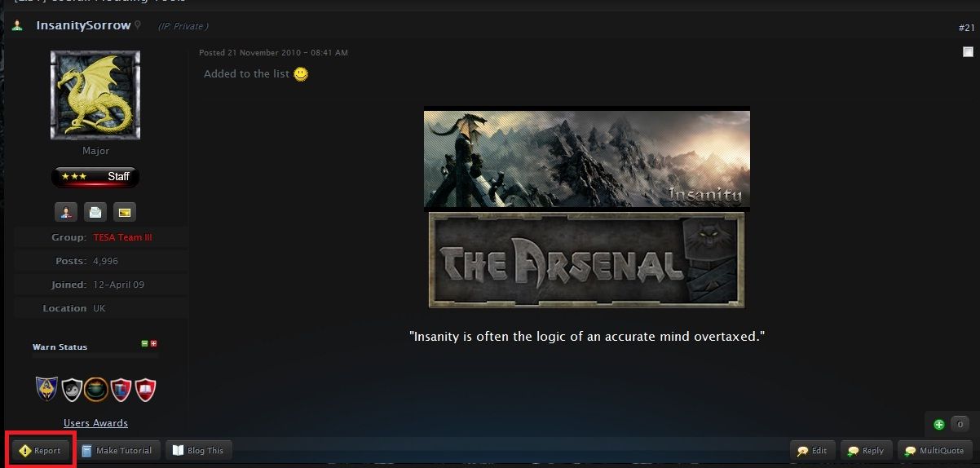Click the joined date 12-April 09
The image size is (980, 468).
(120, 285)
